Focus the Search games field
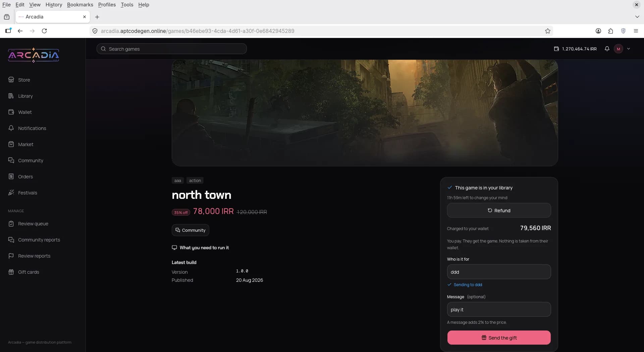 pos(172,49)
